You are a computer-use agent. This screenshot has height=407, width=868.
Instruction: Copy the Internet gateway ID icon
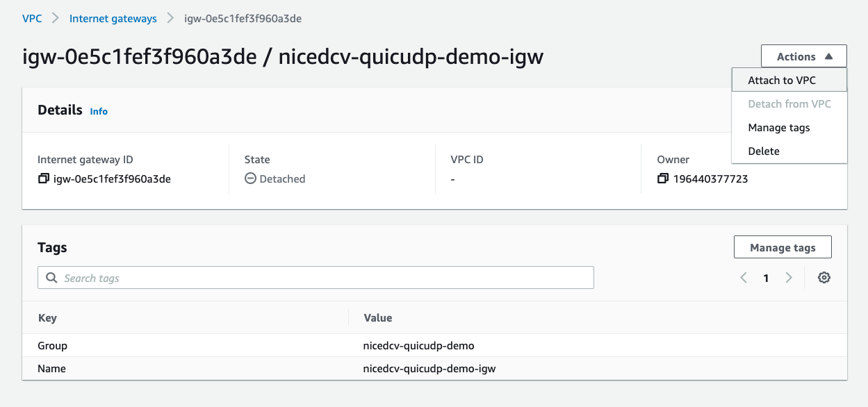tap(44, 178)
